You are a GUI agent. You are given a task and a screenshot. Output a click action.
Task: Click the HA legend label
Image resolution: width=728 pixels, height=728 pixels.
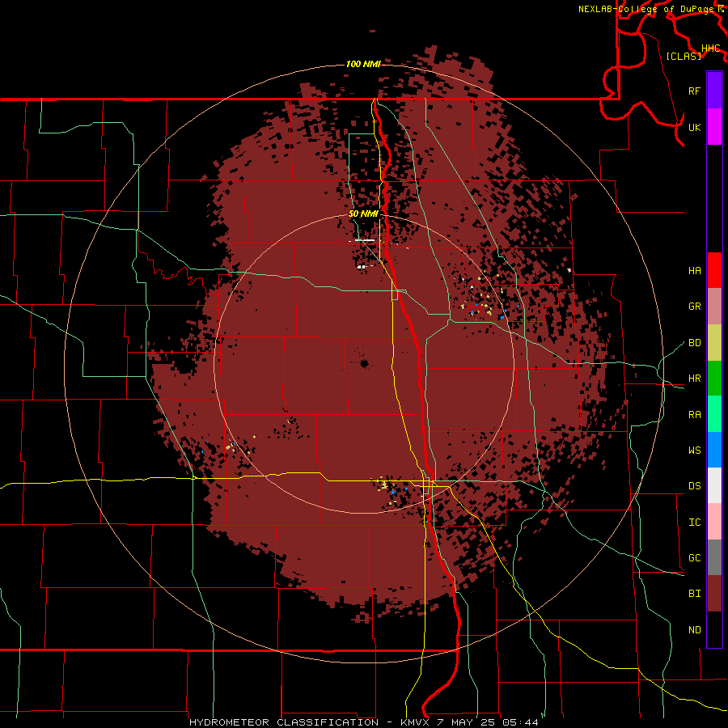click(694, 271)
